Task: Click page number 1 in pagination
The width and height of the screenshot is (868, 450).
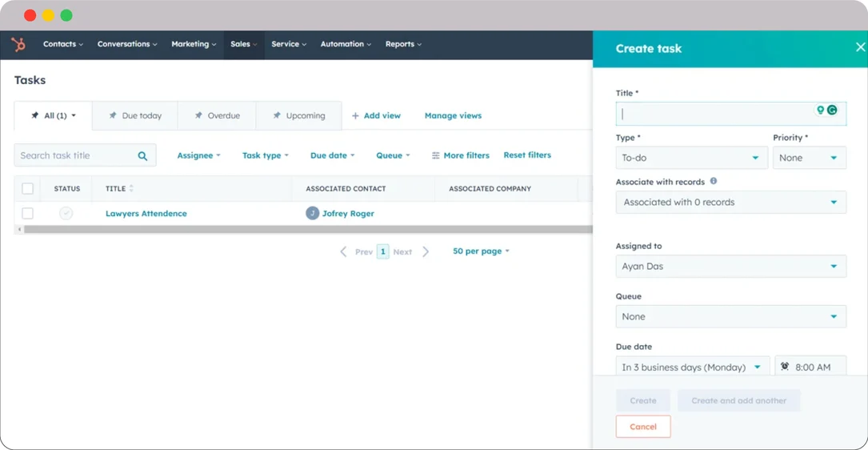Action: [x=383, y=251]
